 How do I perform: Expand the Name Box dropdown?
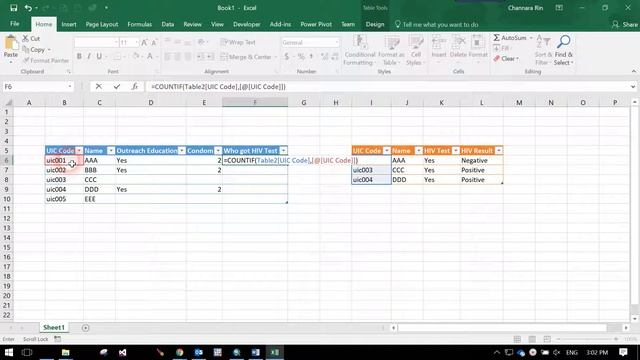pos(70,87)
